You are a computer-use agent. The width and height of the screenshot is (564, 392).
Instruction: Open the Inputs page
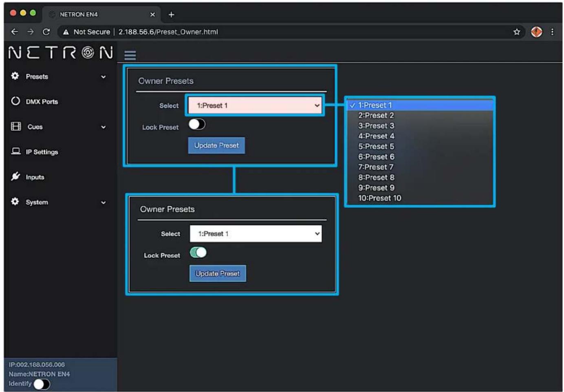[35, 177]
